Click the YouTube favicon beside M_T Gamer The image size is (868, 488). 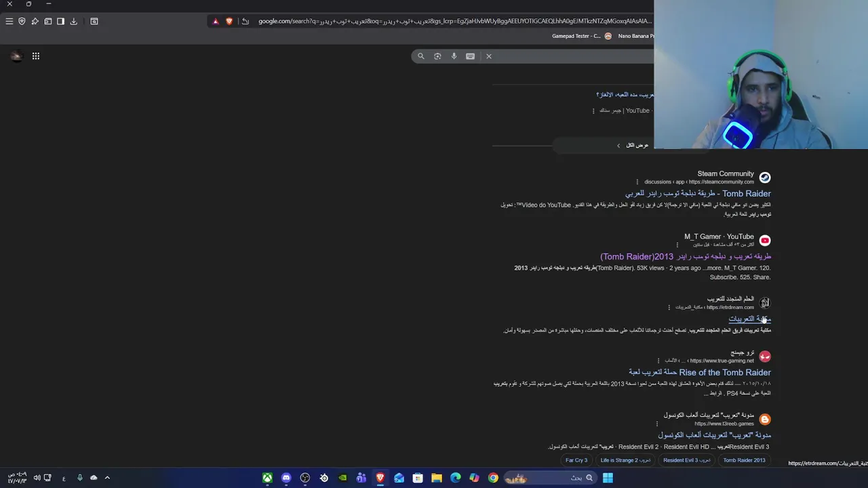pos(765,241)
